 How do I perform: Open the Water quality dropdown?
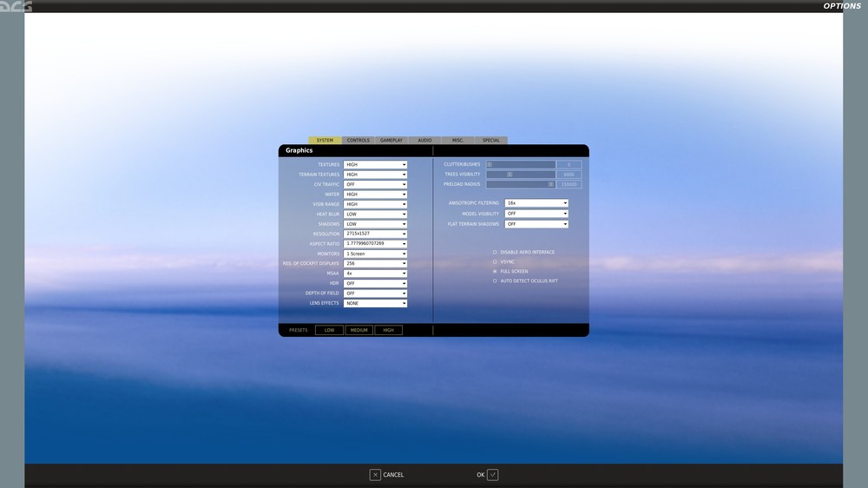click(375, 195)
